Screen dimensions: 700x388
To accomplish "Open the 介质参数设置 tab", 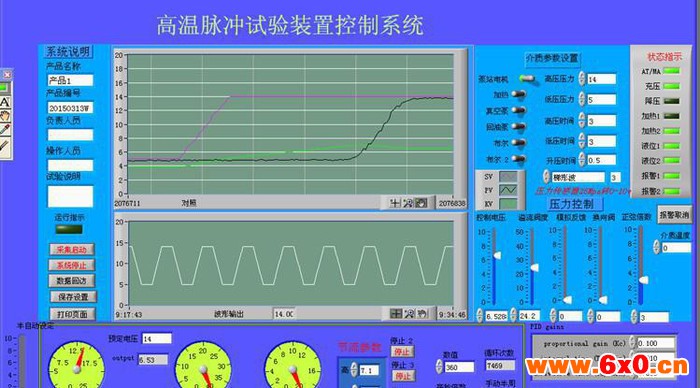I will [552, 58].
